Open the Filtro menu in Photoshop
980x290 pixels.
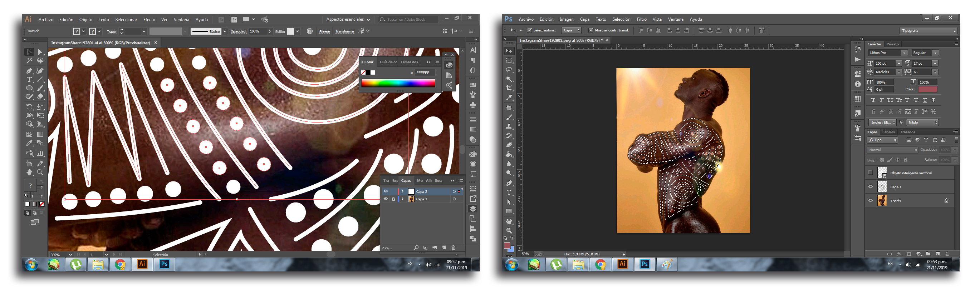pos(641,19)
